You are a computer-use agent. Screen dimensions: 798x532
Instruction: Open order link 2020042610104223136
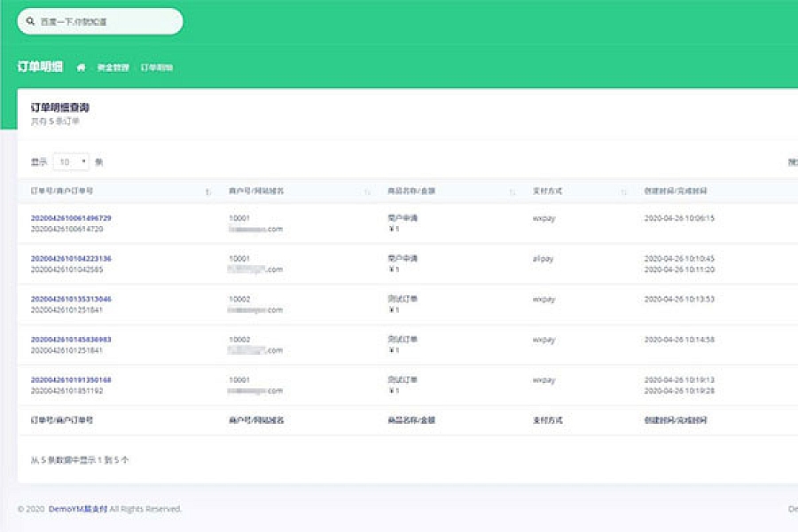click(71, 258)
